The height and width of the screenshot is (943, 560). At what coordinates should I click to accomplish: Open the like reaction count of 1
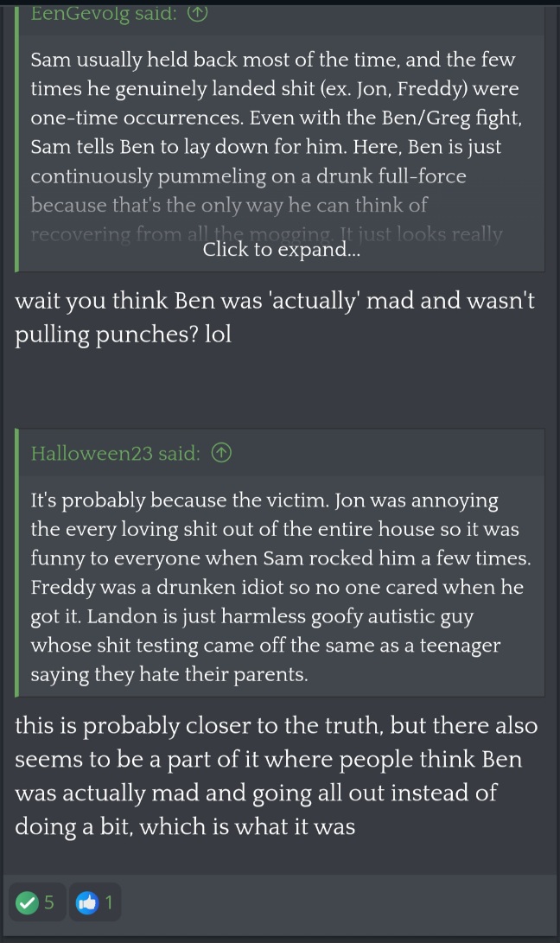pyautogui.click(x=109, y=902)
